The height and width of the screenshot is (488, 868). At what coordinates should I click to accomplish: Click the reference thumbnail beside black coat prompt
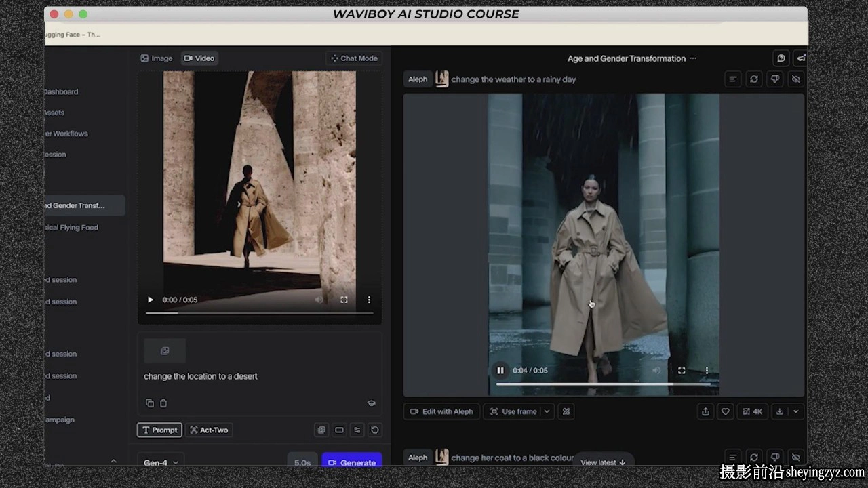coord(442,457)
